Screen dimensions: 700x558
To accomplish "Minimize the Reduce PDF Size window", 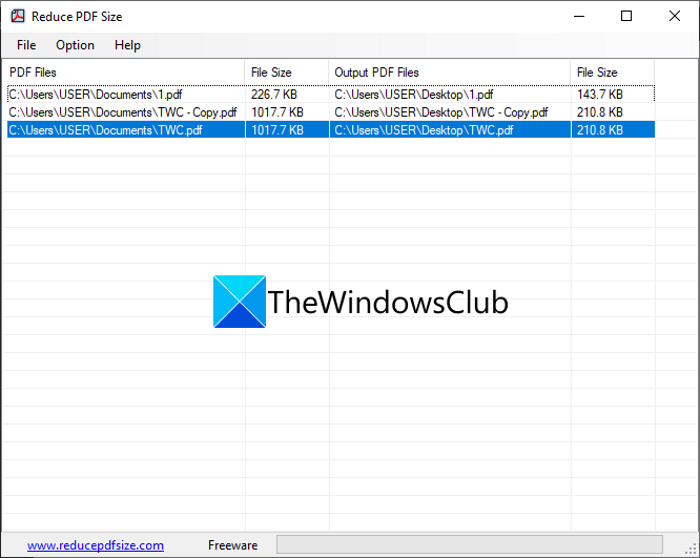I will click(x=579, y=16).
